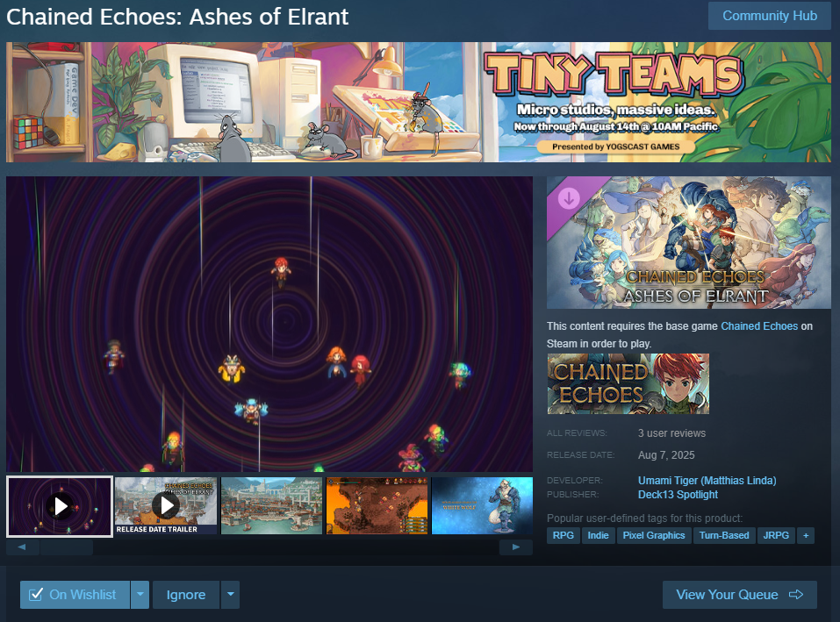This screenshot has width=840, height=622.
Task: Select the Turn-Based tag
Action: click(x=724, y=535)
